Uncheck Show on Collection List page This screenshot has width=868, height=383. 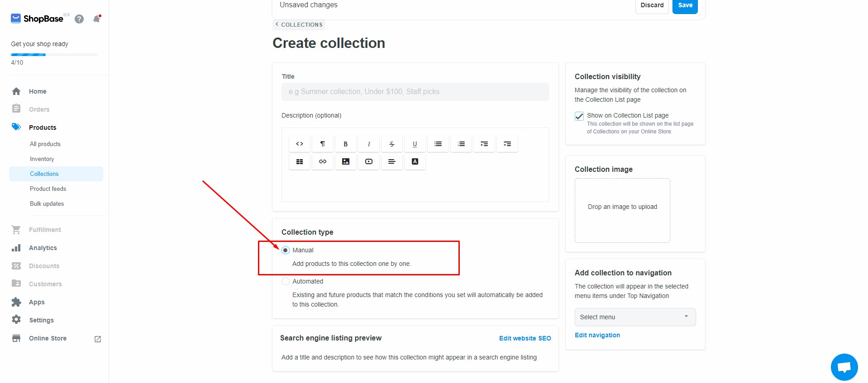tap(579, 116)
